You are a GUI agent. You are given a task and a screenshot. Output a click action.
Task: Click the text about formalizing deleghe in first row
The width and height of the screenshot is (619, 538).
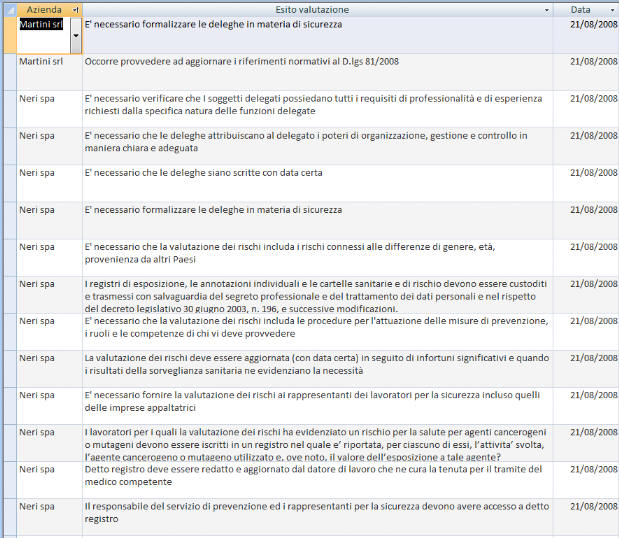pyautogui.click(x=213, y=24)
